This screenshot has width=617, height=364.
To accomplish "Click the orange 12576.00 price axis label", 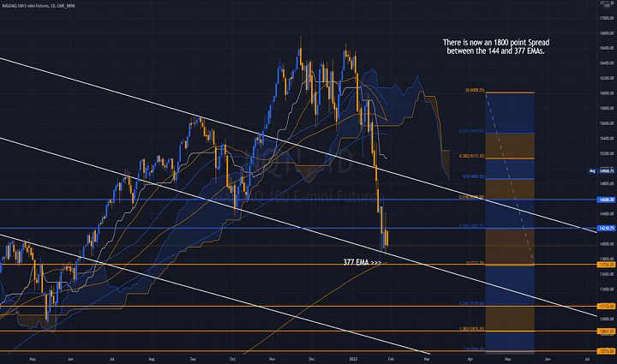I will coord(606,351).
